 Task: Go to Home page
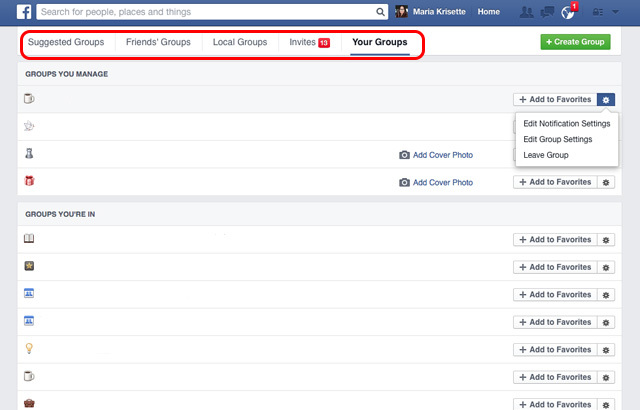click(x=489, y=12)
